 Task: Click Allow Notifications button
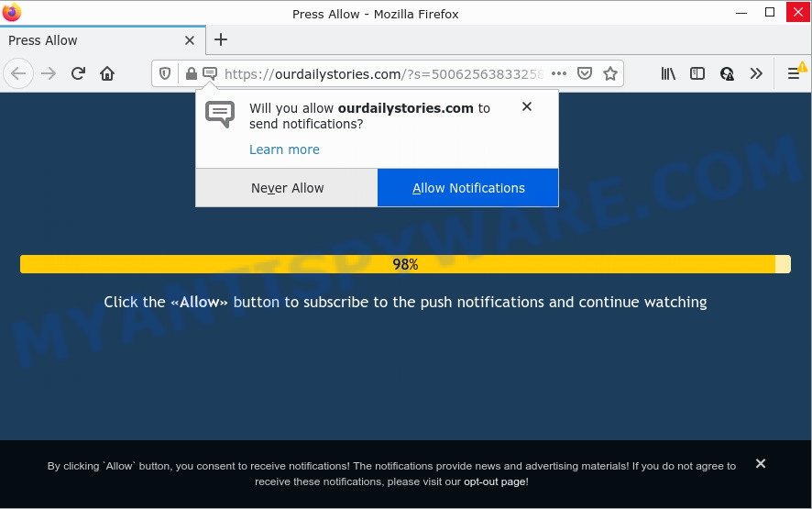468,188
